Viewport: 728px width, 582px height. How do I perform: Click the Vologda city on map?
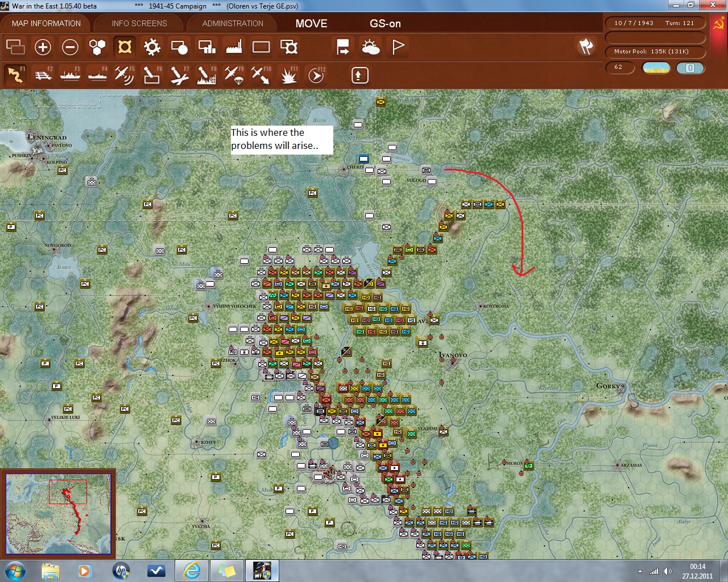416,180
